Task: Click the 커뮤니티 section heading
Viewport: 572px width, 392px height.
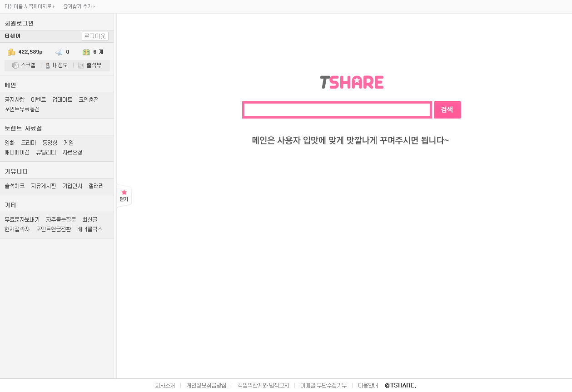Action: click(x=16, y=171)
